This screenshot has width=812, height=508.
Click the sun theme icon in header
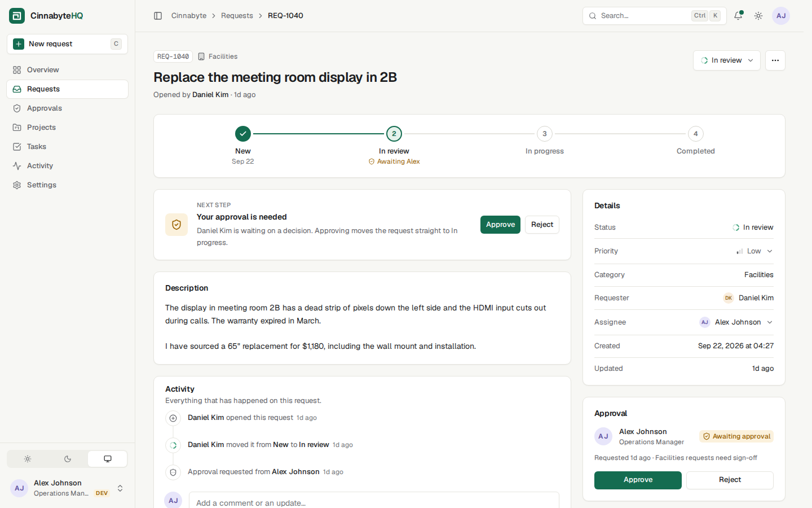click(x=758, y=16)
